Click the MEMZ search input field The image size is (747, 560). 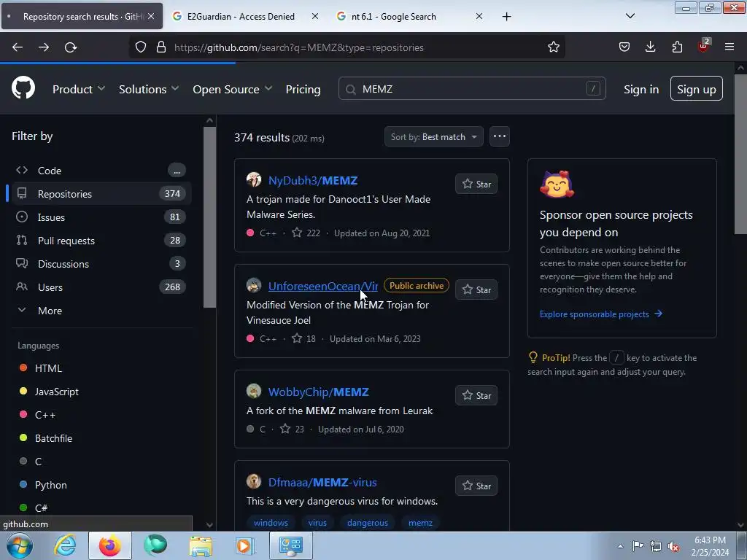[x=472, y=88]
